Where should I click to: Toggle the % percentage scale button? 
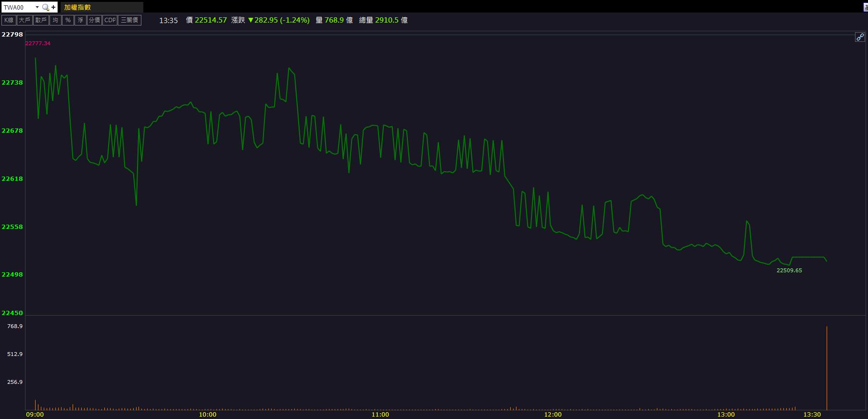68,20
